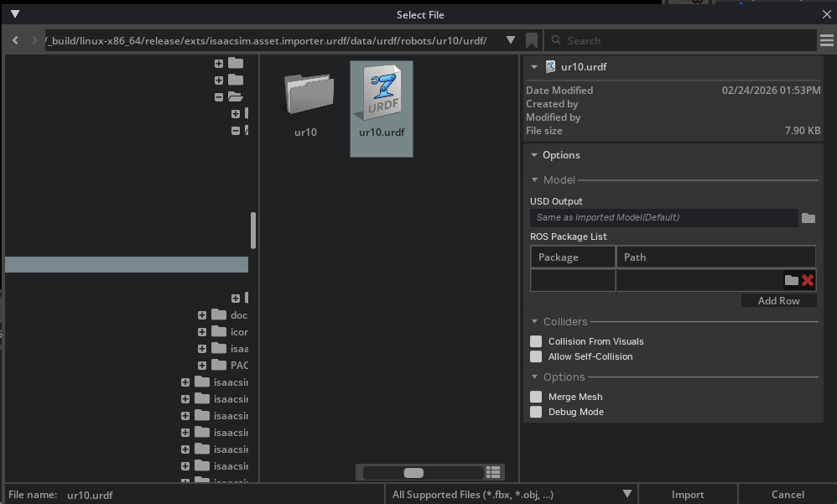Click Add Row under ROS Package List
This screenshot has width=837, height=504.
pos(778,300)
